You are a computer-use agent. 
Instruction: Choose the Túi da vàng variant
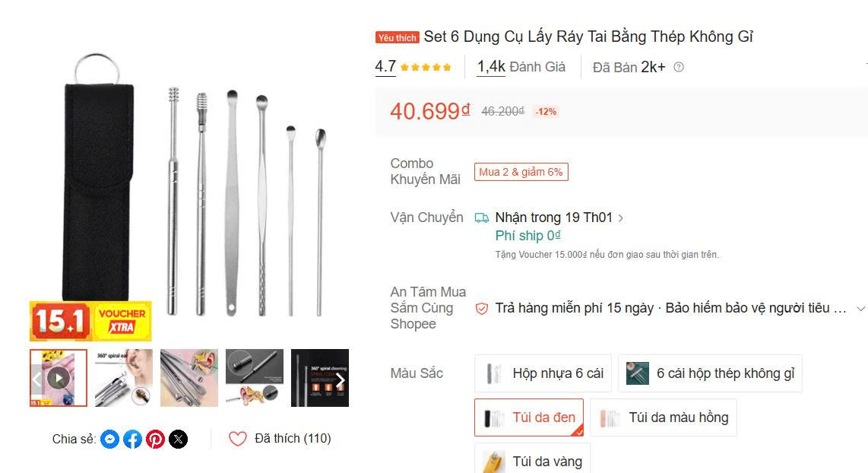click(x=532, y=459)
